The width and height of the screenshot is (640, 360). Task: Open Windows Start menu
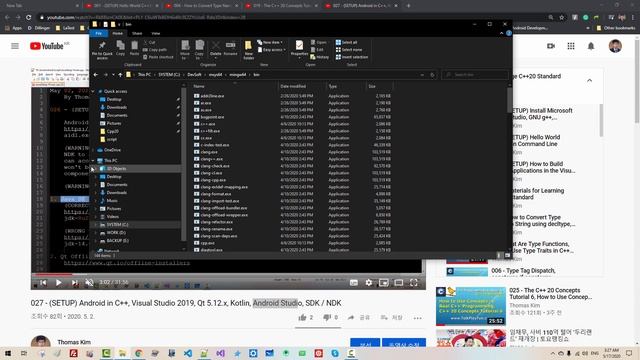pos(7,353)
